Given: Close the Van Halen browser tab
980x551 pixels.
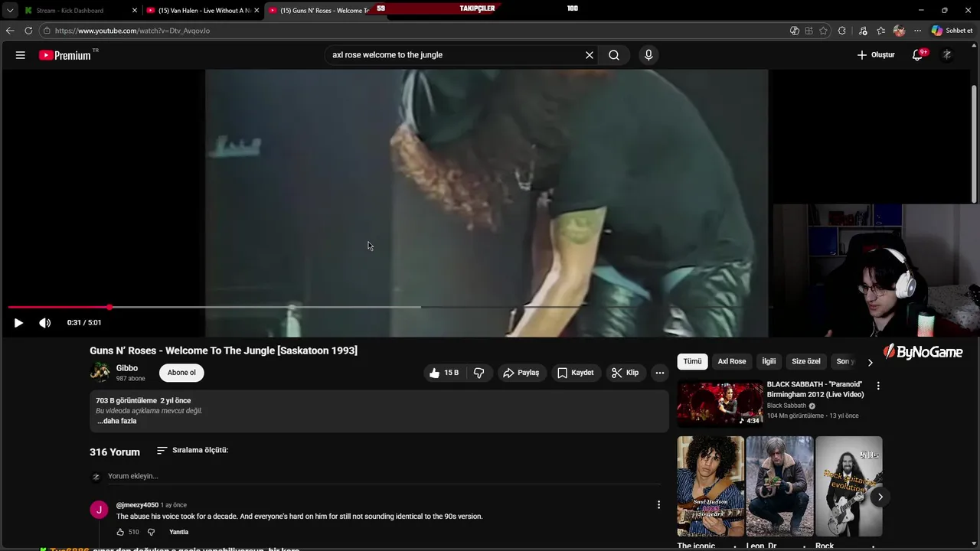Looking at the screenshot, I should 256,11.
